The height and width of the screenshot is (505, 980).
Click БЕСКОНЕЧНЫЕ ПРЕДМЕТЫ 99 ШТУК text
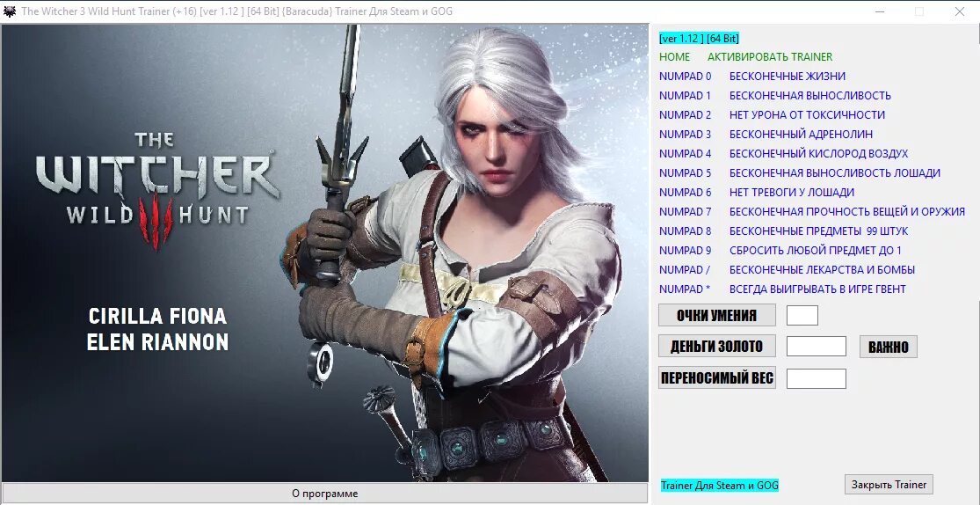click(x=819, y=231)
